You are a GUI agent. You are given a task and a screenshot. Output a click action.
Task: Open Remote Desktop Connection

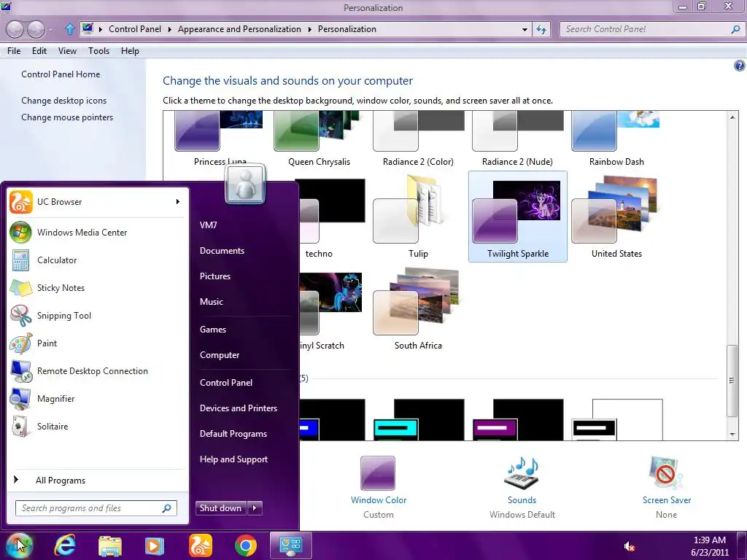click(x=96, y=371)
